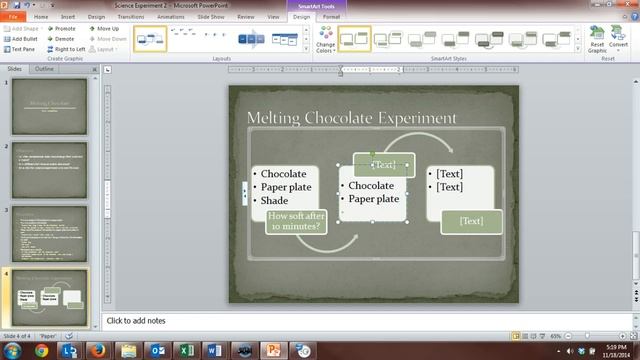640x360 pixels.
Task: Click Move Up in the ribbon
Action: click(104, 29)
